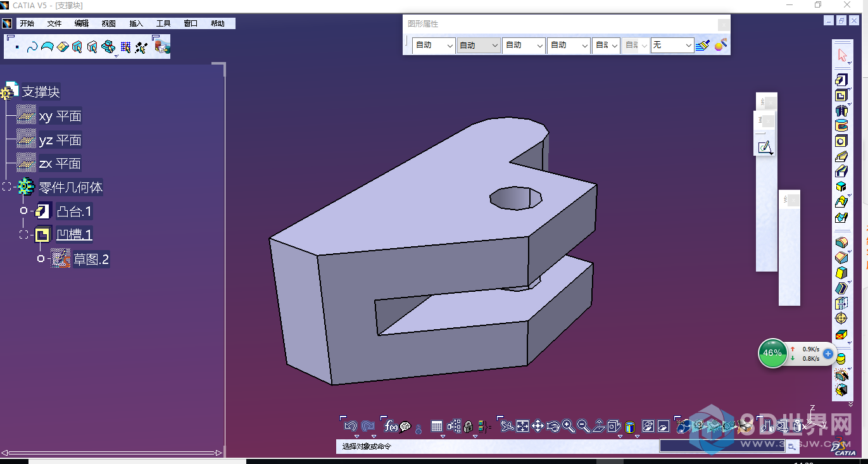Click the surface selection filter icon
This screenshot has height=464, width=868.
pos(47,46)
